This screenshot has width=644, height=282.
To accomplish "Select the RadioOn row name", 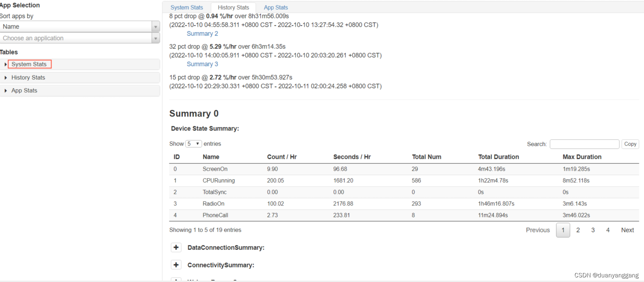I will tap(214, 203).
